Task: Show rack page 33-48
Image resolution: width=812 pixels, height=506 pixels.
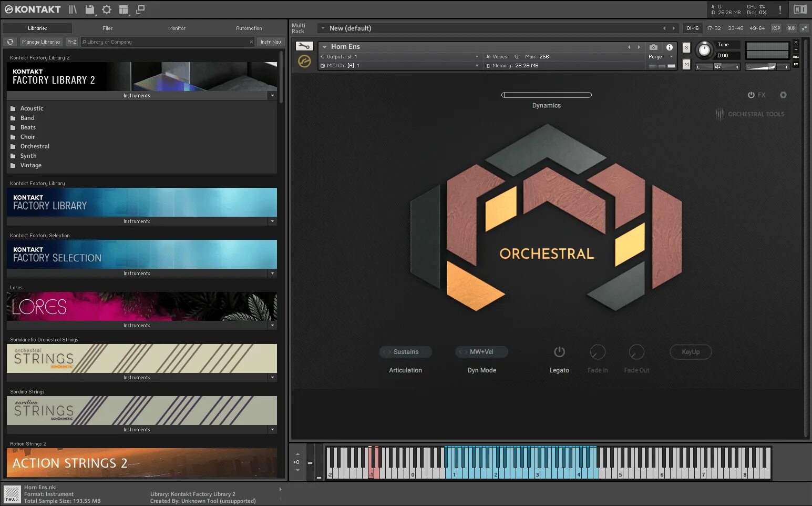Action: [736, 28]
